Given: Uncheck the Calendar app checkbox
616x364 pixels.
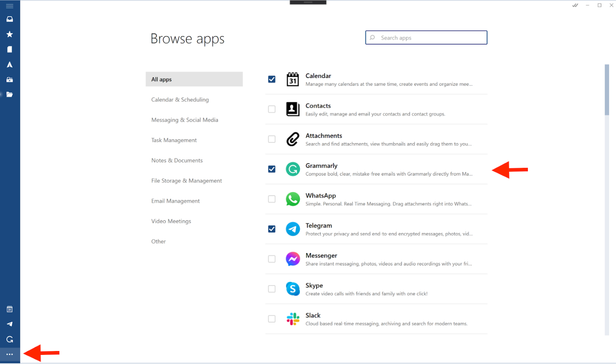Looking at the screenshot, I should [x=272, y=79].
